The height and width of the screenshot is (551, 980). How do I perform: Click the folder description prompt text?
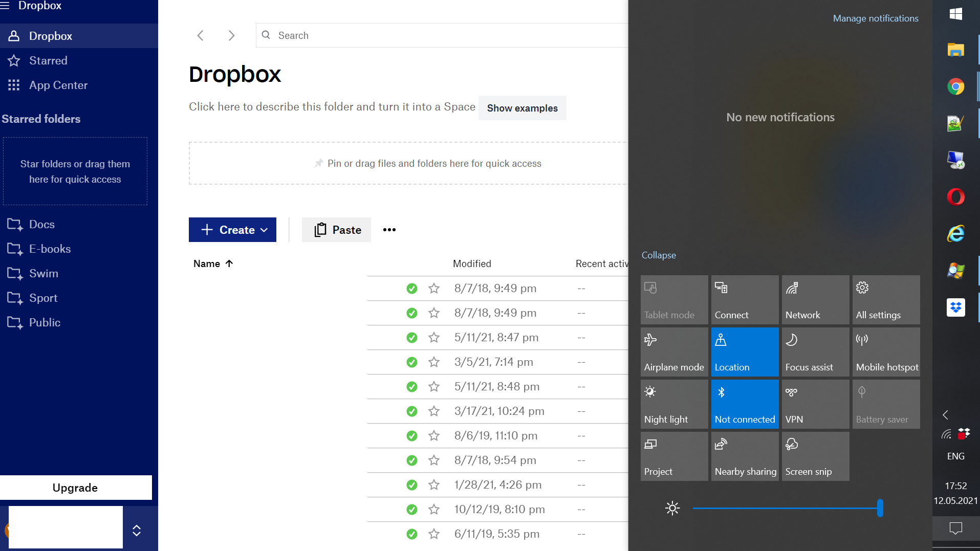332,106
